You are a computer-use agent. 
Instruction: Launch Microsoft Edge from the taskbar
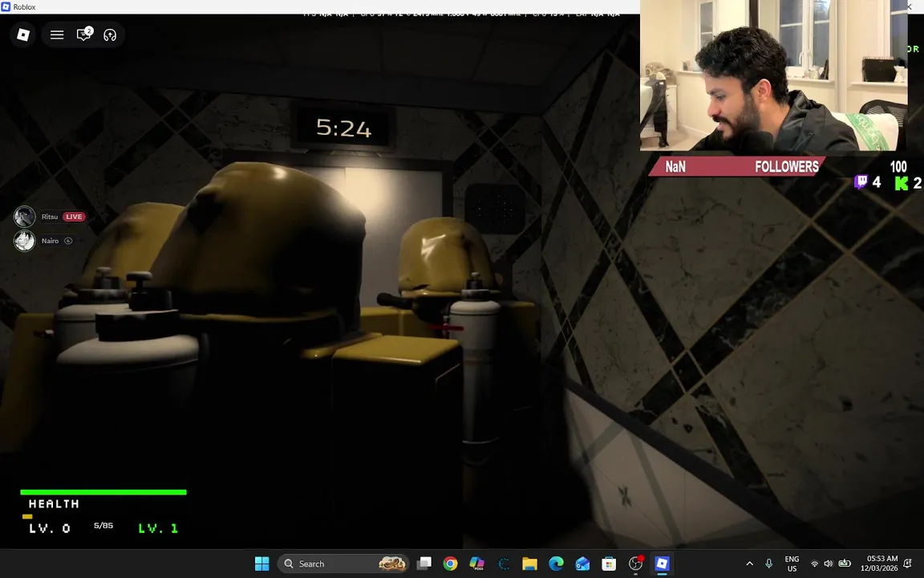557,564
